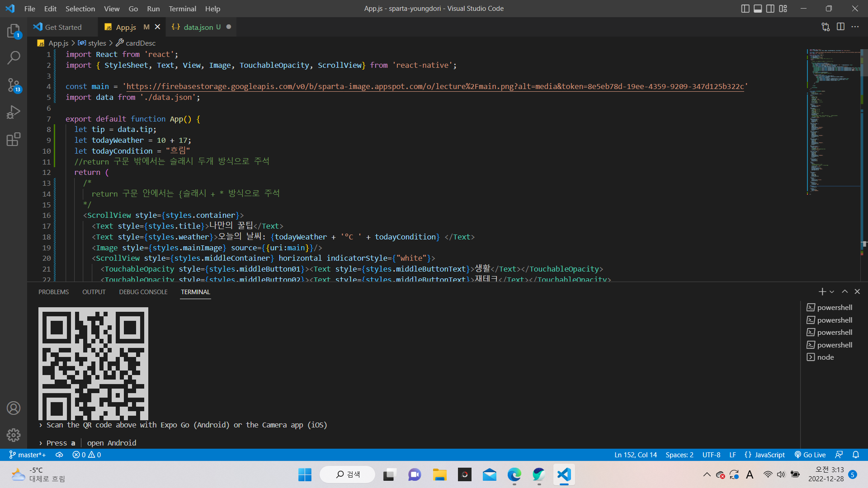This screenshot has width=868, height=488.
Task: Open the terminal launch profile dropdown
Action: pos(832,292)
